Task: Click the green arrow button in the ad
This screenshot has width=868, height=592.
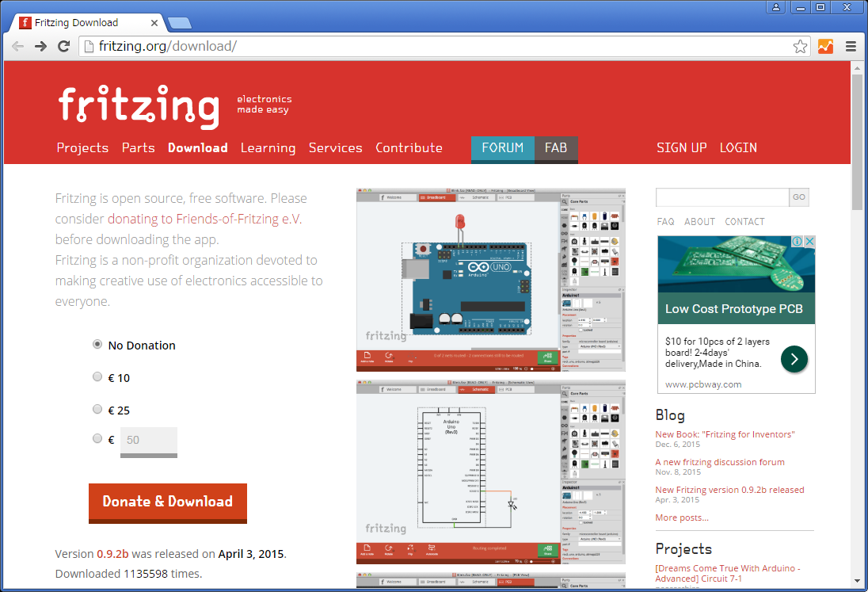Action: 794,359
